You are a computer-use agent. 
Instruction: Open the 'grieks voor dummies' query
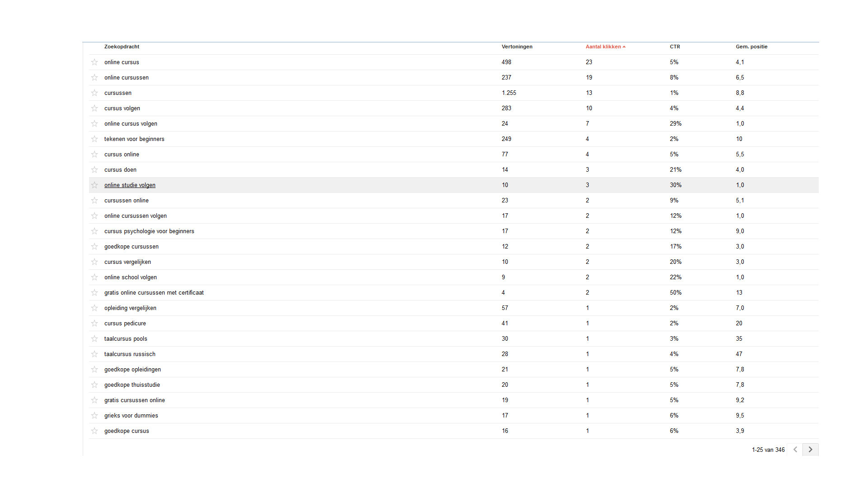[131, 416]
